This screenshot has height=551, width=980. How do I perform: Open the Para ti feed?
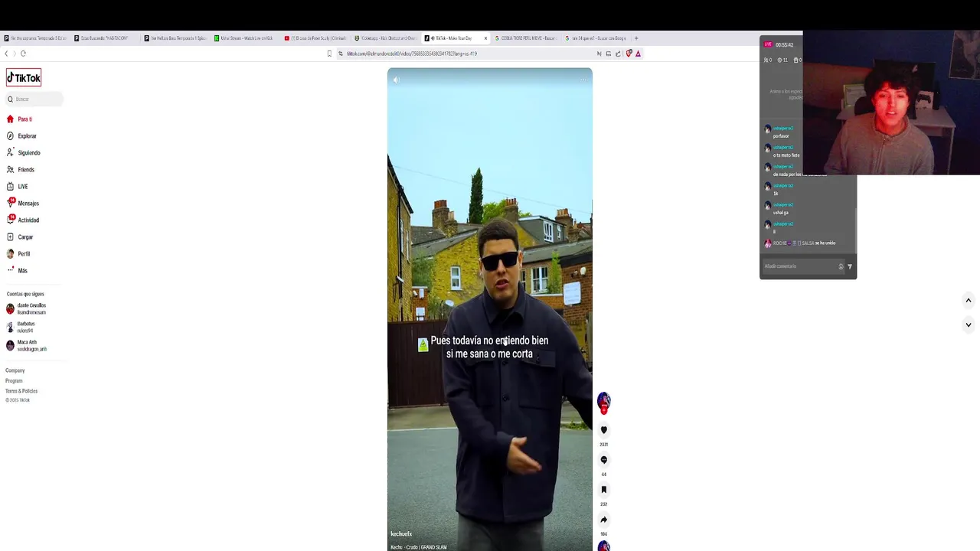[x=20, y=119]
